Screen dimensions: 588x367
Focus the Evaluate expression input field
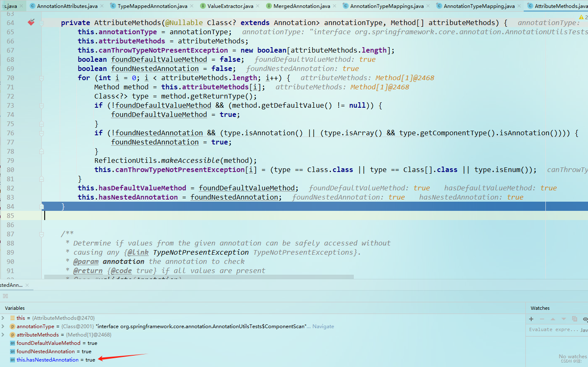coord(553,330)
